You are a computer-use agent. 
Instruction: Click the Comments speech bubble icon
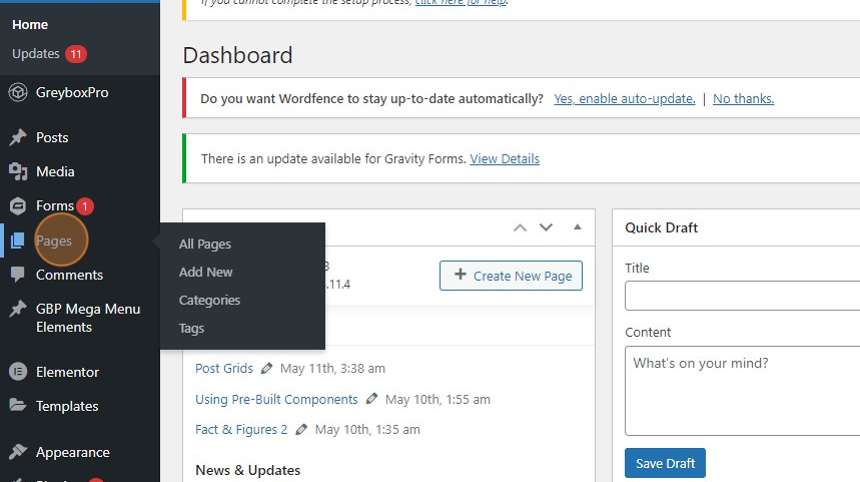click(x=18, y=275)
